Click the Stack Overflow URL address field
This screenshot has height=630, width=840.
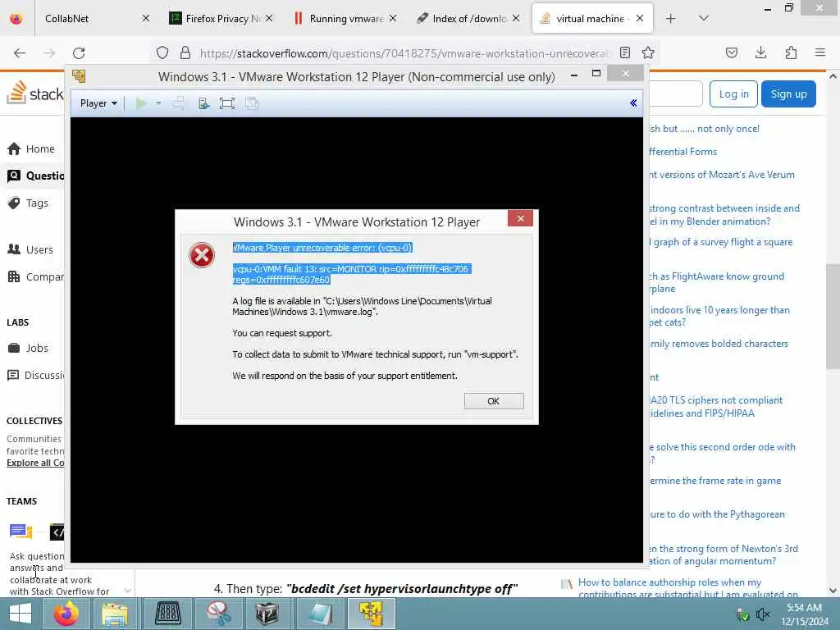pos(404,53)
